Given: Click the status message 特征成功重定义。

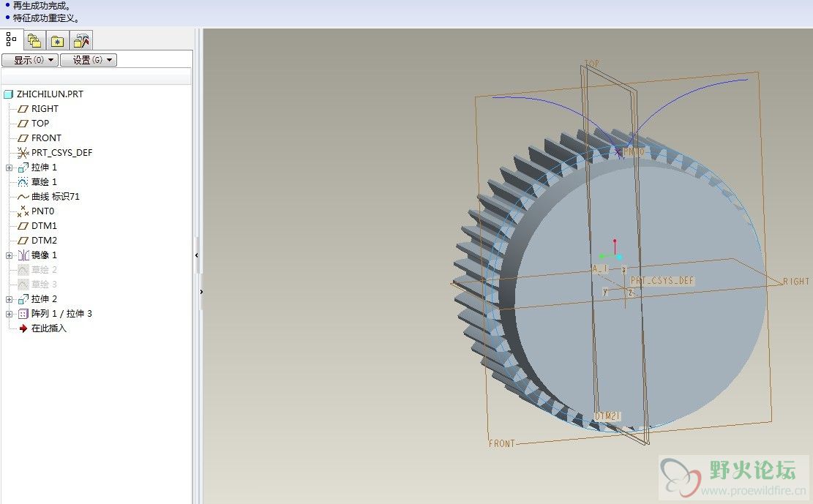Looking at the screenshot, I should click(47, 18).
